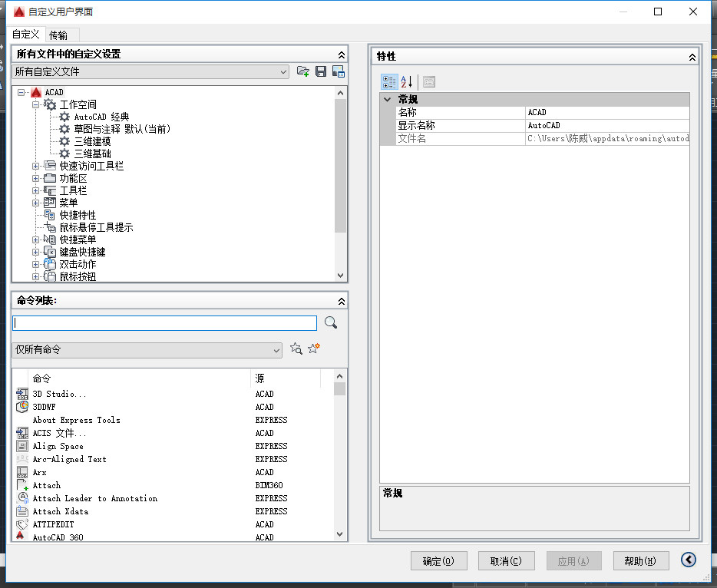Open the 仅所有命令 filter dropdown

tap(147, 350)
